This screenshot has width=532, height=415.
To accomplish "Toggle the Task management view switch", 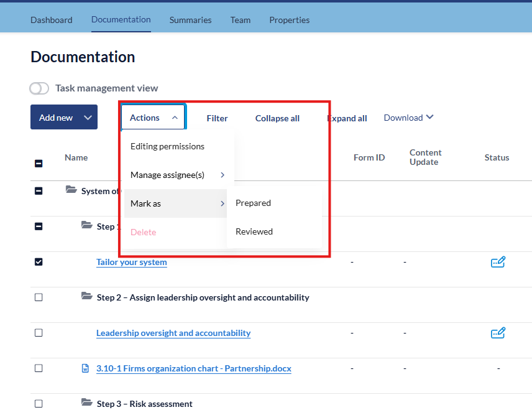I will pos(39,88).
